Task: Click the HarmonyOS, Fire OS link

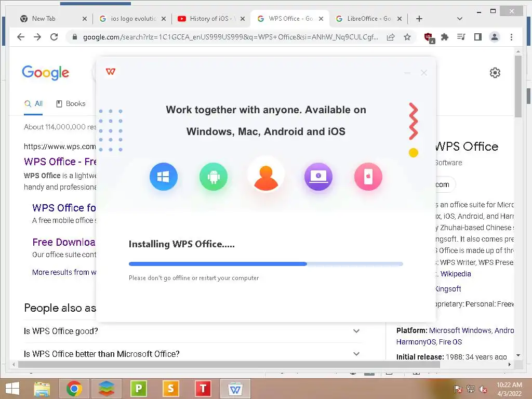Action: (x=429, y=342)
